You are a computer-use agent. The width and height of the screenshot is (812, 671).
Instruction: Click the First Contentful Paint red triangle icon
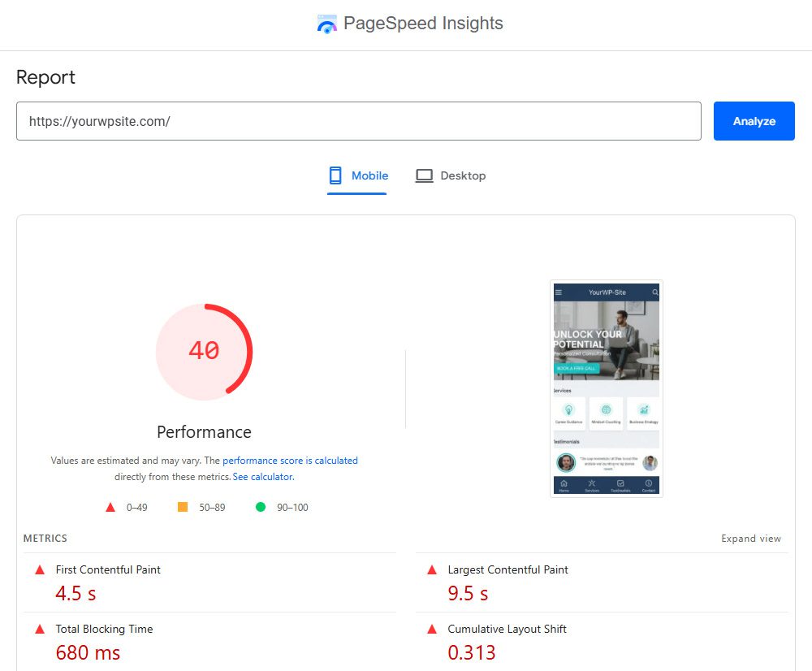(39, 570)
